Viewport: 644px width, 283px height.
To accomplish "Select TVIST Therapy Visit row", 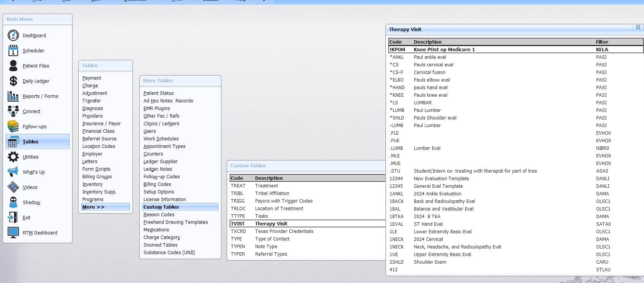I will pyautogui.click(x=308, y=223).
